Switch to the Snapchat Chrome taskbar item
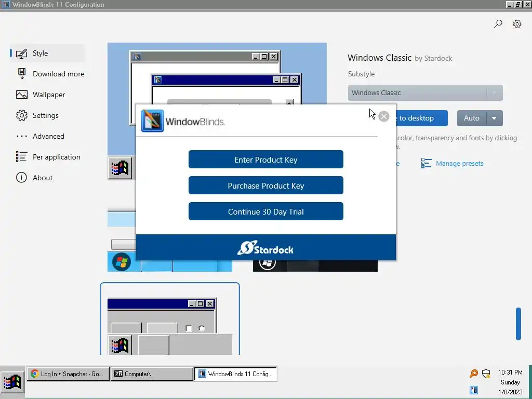This screenshot has width=532, height=399. (x=68, y=374)
